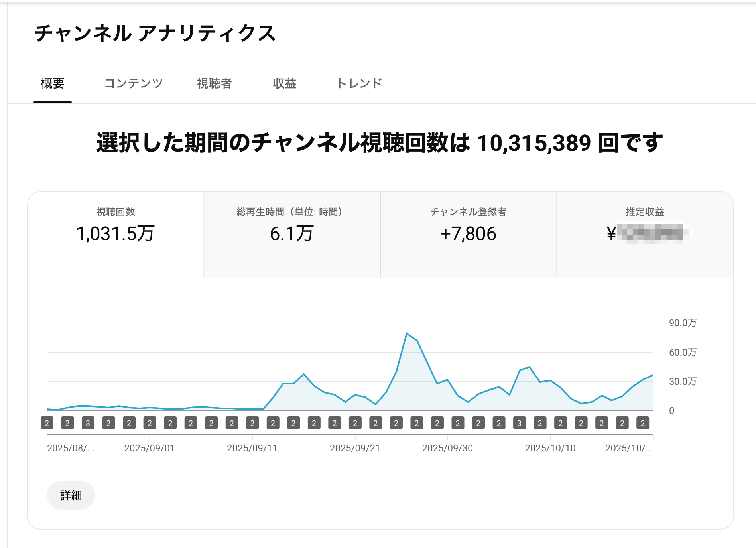This screenshot has width=756, height=548.
Task: Click the 詳細 button
Action: click(x=71, y=495)
